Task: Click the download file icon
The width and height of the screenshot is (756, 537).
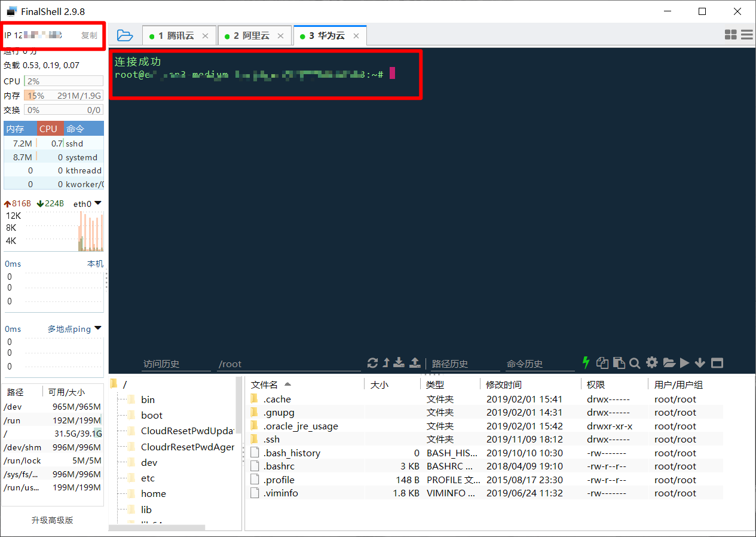Action: pyautogui.click(x=399, y=363)
